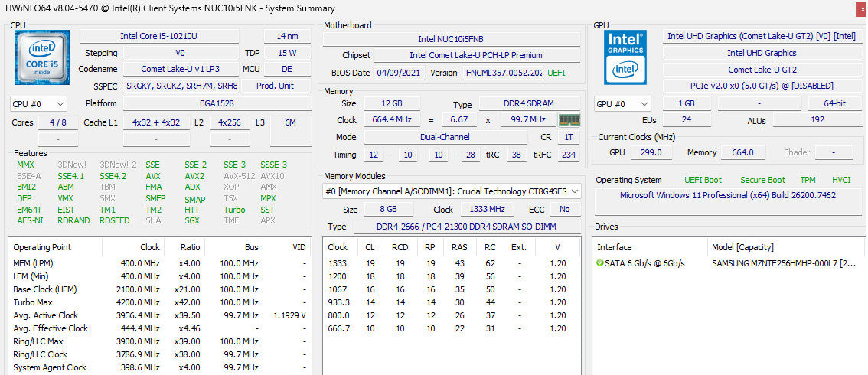Image resolution: width=868 pixels, height=375 pixels.
Task: Click the memory size 12 GB field
Action: coord(392,103)
